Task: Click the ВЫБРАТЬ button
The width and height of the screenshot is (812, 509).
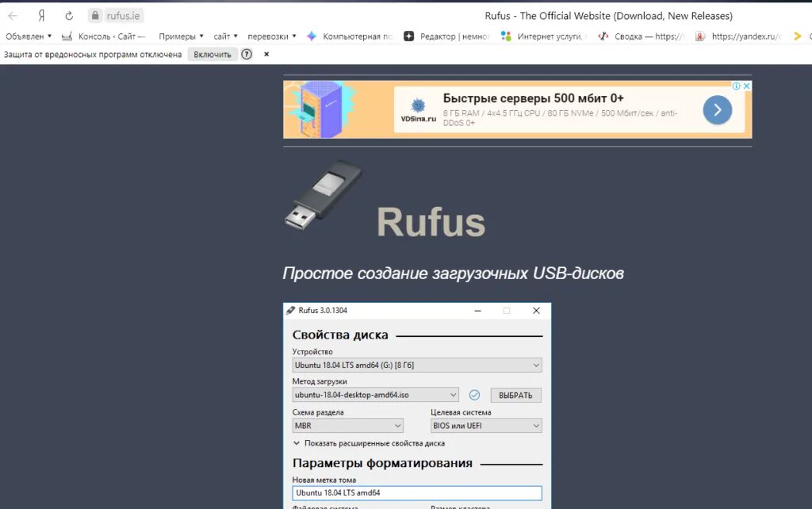Action: tap(515, 395)
